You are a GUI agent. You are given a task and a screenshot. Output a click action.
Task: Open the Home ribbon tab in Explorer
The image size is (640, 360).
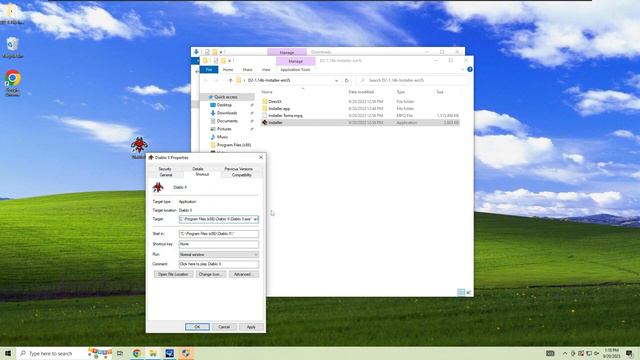click(228, 70)
